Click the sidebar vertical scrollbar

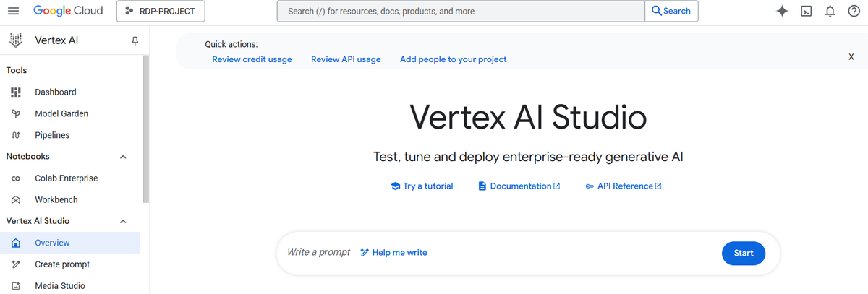pyautogui.click(x=146, y=130)
